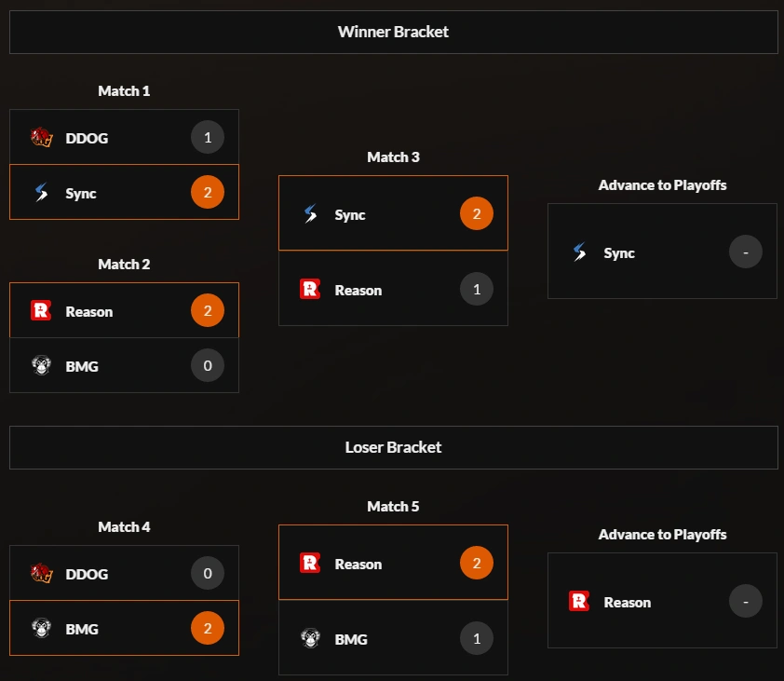Open the BMG team name in Match 5
Screen dimensions: 784x681
(351, 639)
